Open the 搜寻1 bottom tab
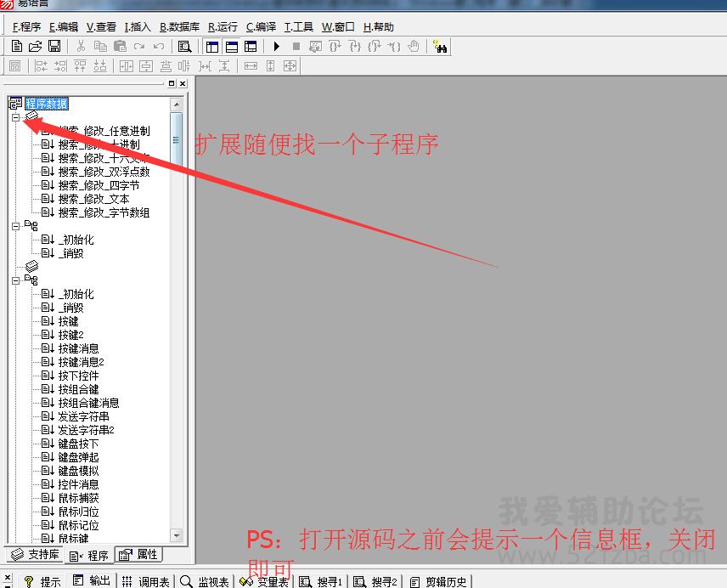This screenshot has width=727, height=588. pos(321,581)
